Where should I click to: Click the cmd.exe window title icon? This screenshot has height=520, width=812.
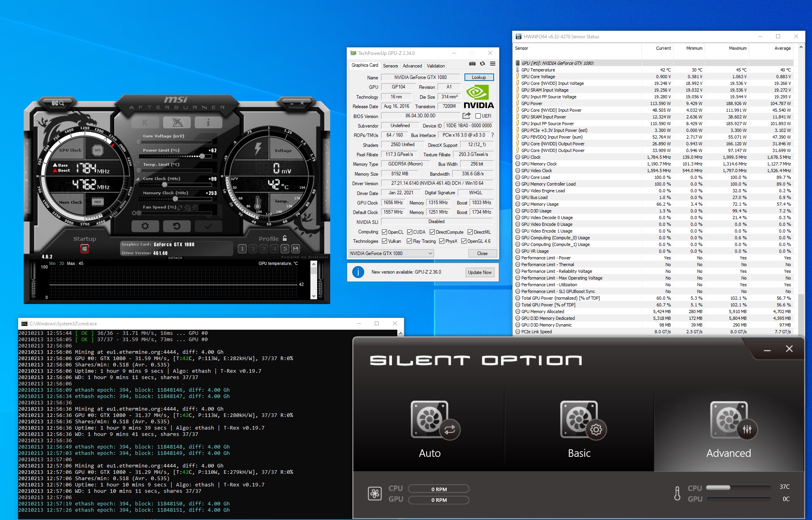[24, 324]
